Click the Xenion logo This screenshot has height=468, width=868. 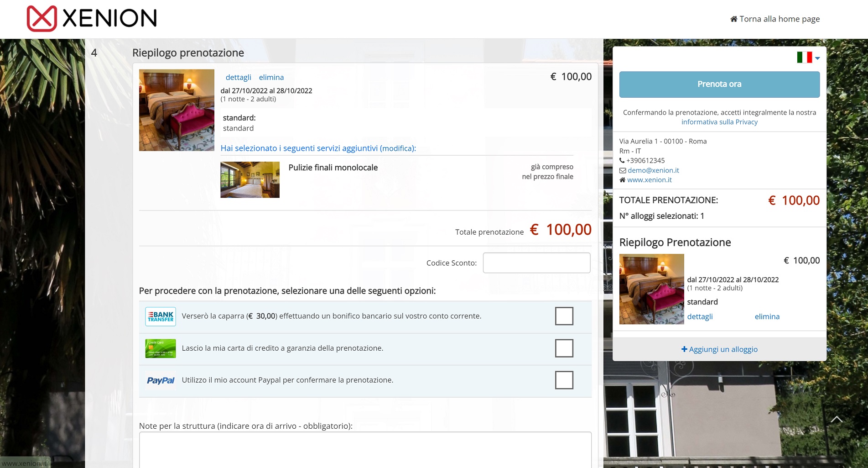92,19
